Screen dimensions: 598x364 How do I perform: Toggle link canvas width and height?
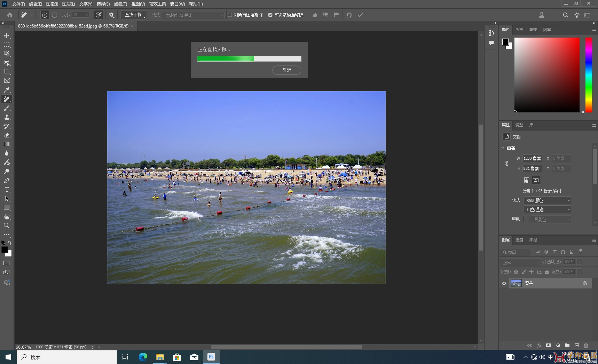[x=507, y=163]
